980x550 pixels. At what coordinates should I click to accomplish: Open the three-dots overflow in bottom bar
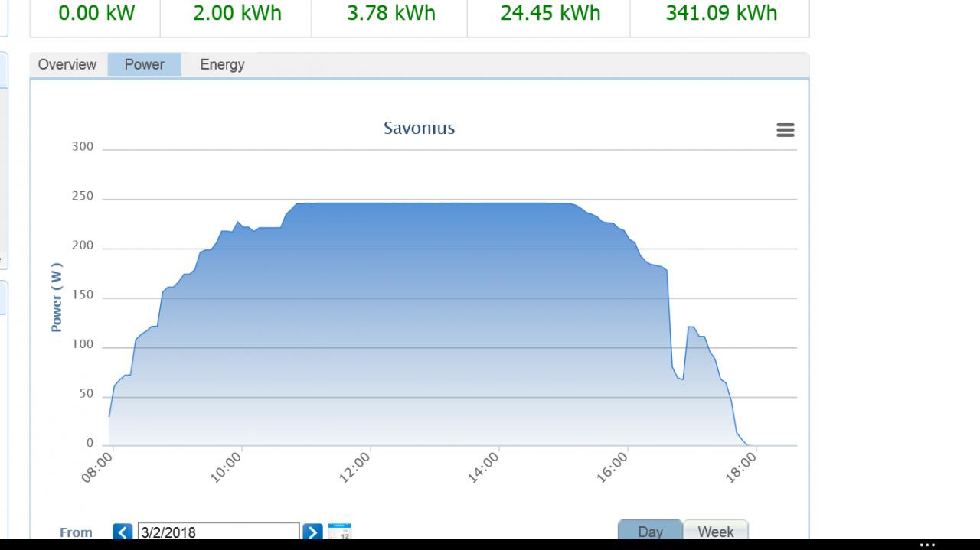[927, 545]
